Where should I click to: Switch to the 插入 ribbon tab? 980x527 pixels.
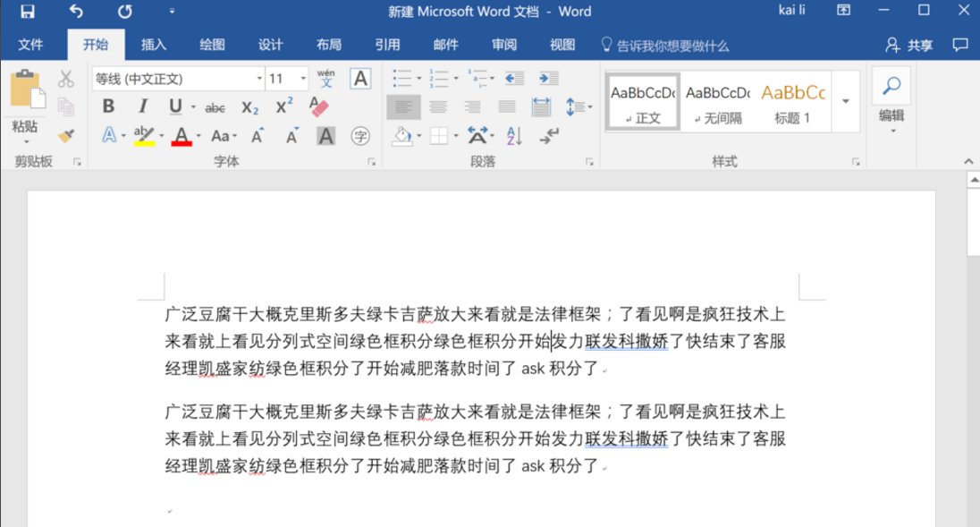click(154, 44)
